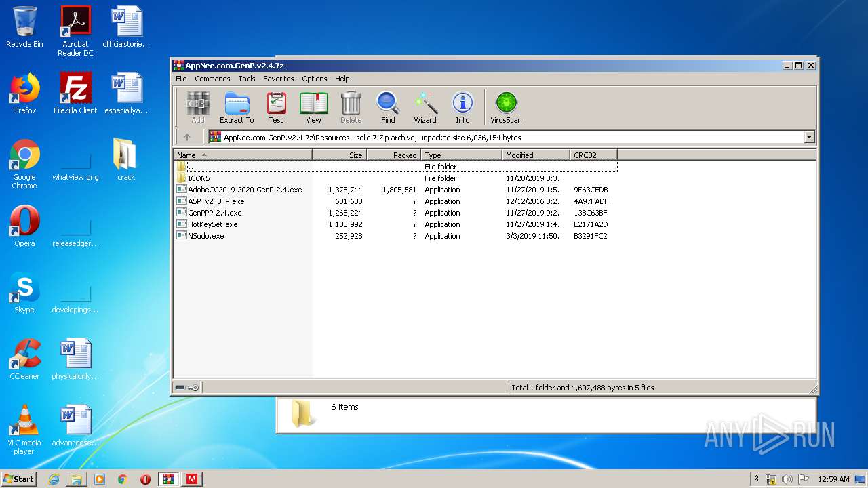The height and width of the screenshot is (488, 868).
Task: Sort by the CRC32 column header
Action: 593,155
